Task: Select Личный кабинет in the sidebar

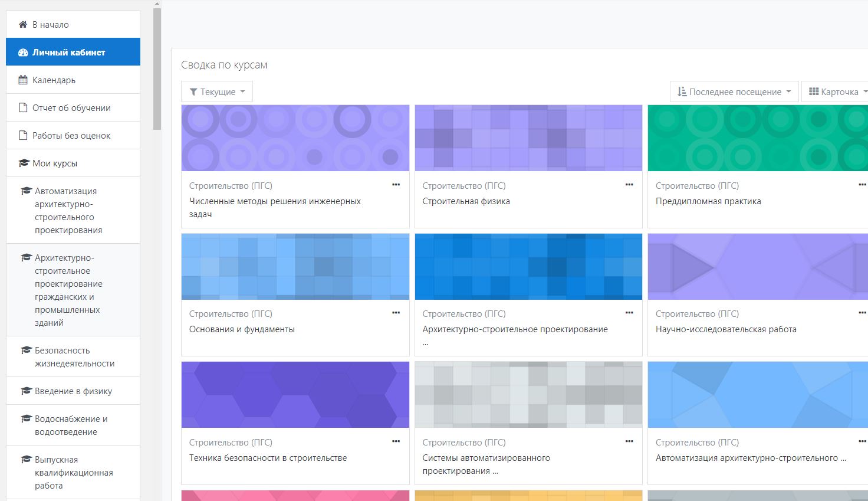Action: tap(73, 53)
